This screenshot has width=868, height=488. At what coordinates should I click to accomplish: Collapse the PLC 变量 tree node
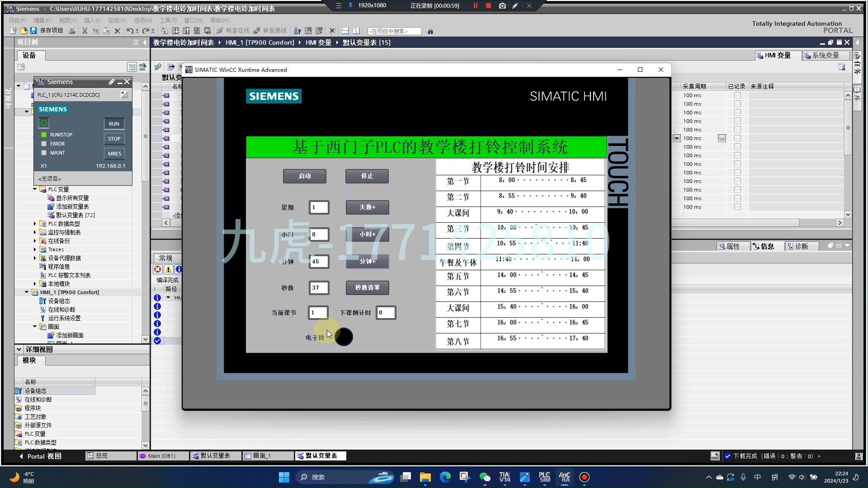point(35,189)
